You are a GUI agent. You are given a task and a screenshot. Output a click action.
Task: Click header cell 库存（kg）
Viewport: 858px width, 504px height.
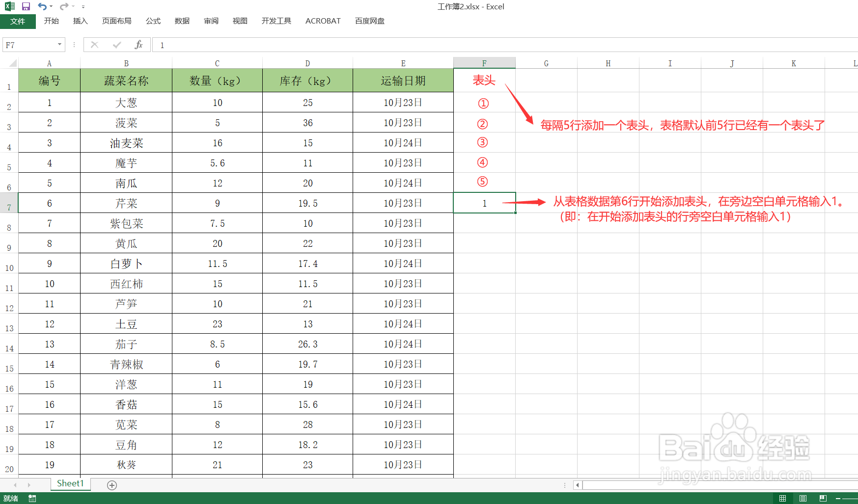click(307, 80)
